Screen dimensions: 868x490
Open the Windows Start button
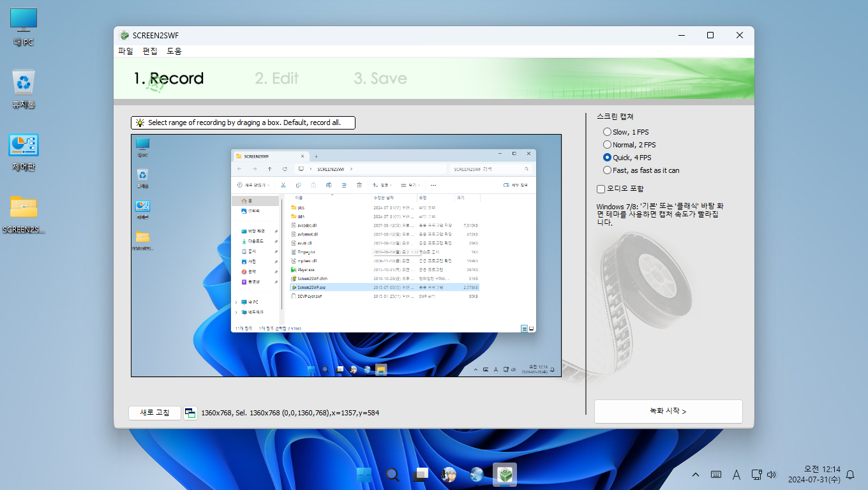(x=364, y=475)
